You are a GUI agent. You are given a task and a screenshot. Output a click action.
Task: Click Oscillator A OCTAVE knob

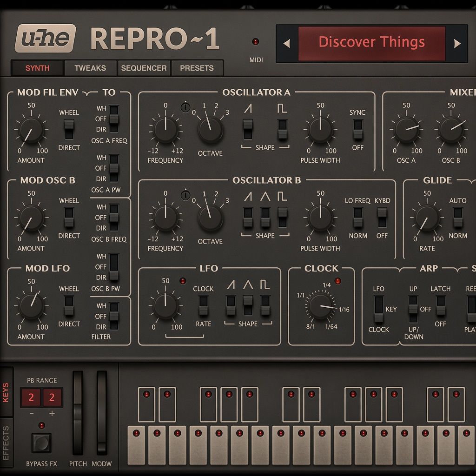(x=211, y=131)
